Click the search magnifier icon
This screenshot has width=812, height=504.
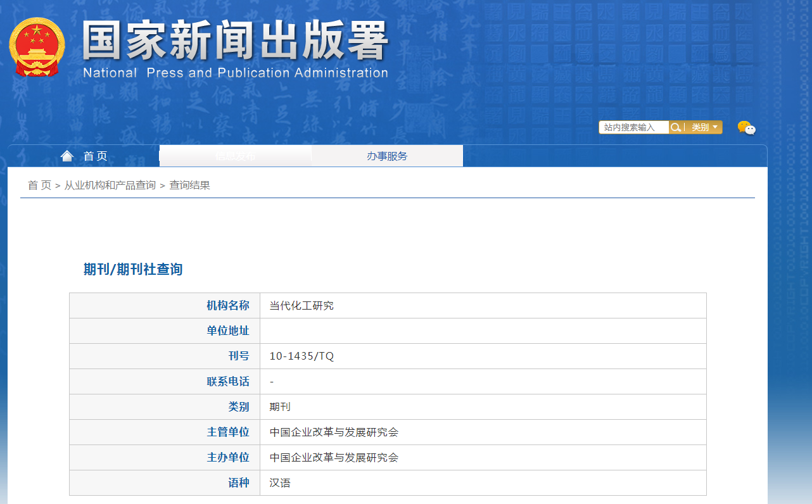(x=676, y=127)
